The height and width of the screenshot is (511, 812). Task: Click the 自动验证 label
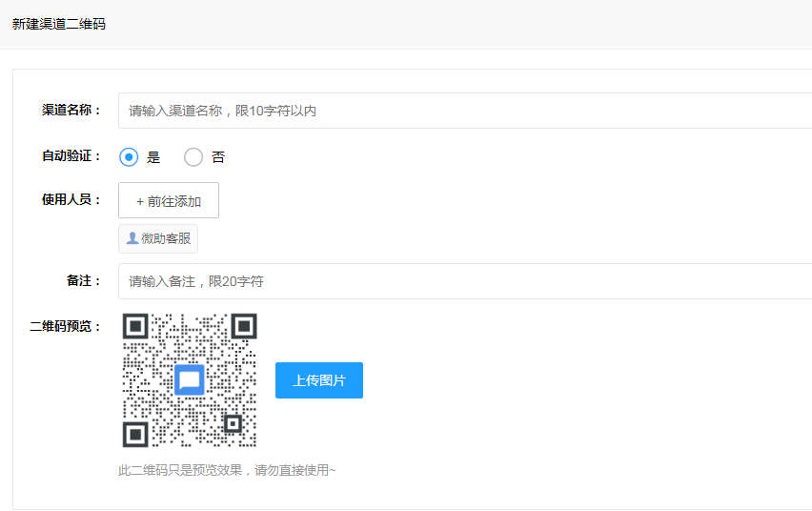click(x=71, y=155)
